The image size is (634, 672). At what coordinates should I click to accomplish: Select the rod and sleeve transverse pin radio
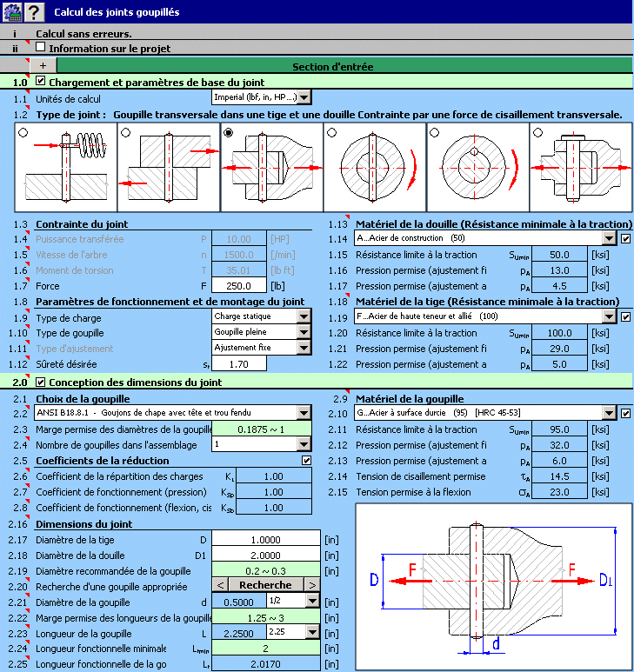[229, 133]
